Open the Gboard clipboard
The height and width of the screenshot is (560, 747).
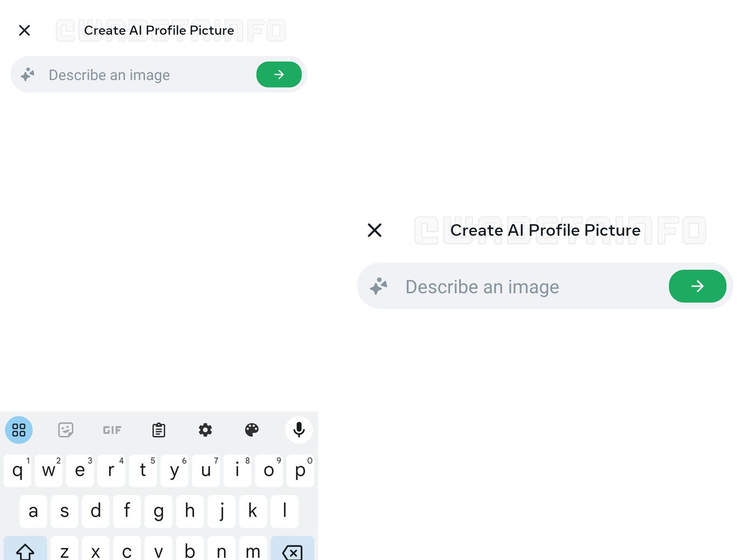pos(159,430)
